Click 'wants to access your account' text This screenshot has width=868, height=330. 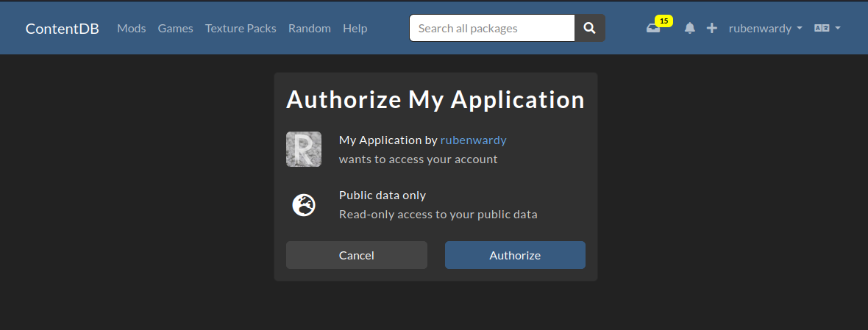[418, 159]
